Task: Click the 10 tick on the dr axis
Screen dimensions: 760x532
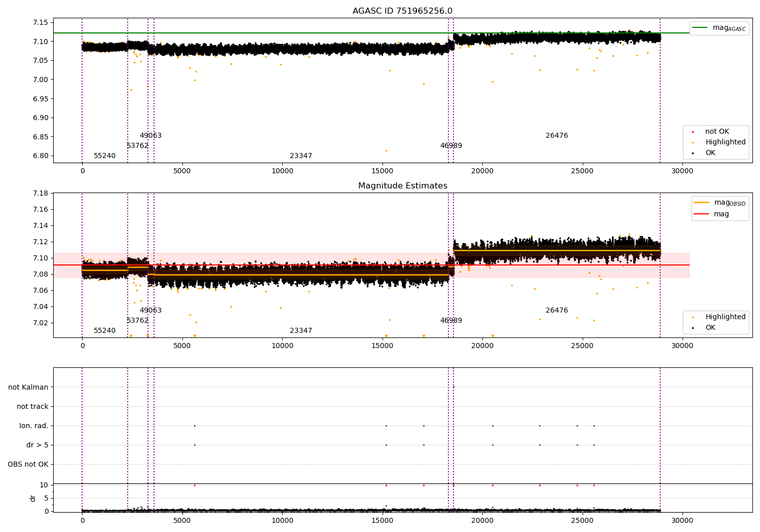Action: coord(44,485)
